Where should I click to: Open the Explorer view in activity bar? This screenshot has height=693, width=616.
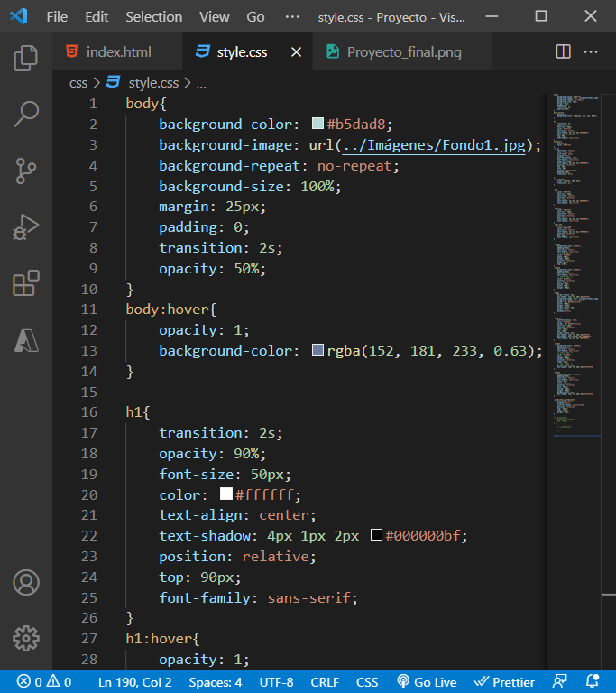click(25, 58)
